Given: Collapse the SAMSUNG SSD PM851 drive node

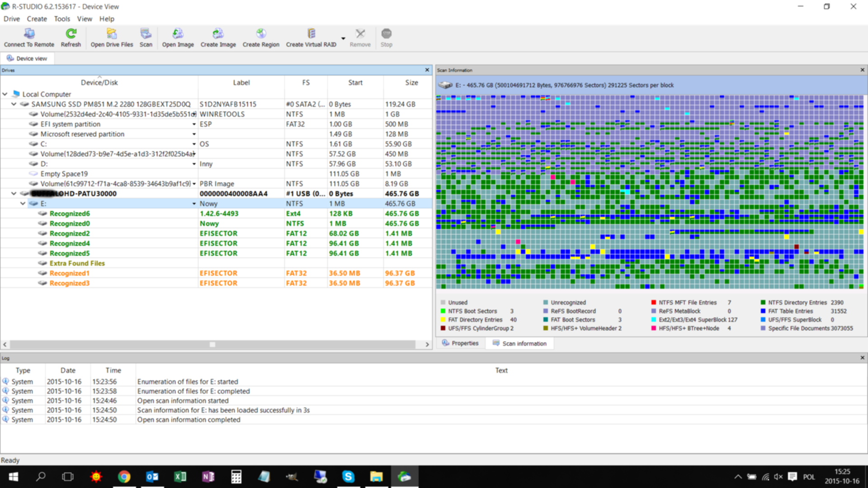Looking at the screenshot, I should pyautogui.click(x=14, y=104).
